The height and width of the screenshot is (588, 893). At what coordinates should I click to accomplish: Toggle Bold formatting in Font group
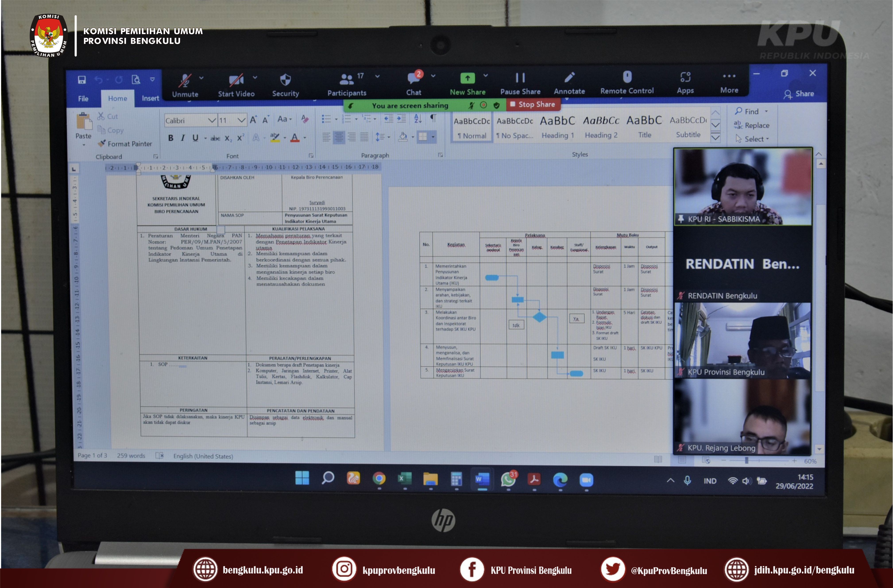tap(171, 138)
